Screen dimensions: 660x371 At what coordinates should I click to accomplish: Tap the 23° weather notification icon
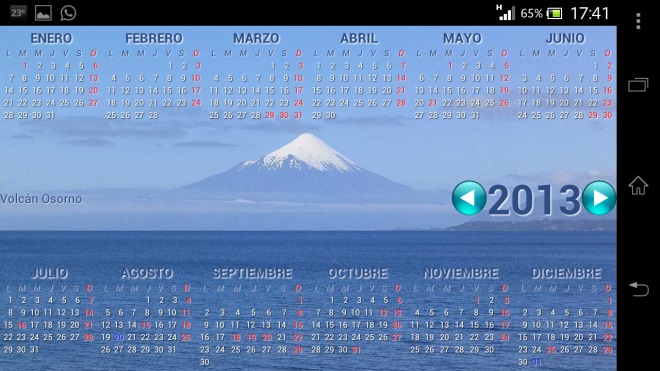[x=18, y=13]
